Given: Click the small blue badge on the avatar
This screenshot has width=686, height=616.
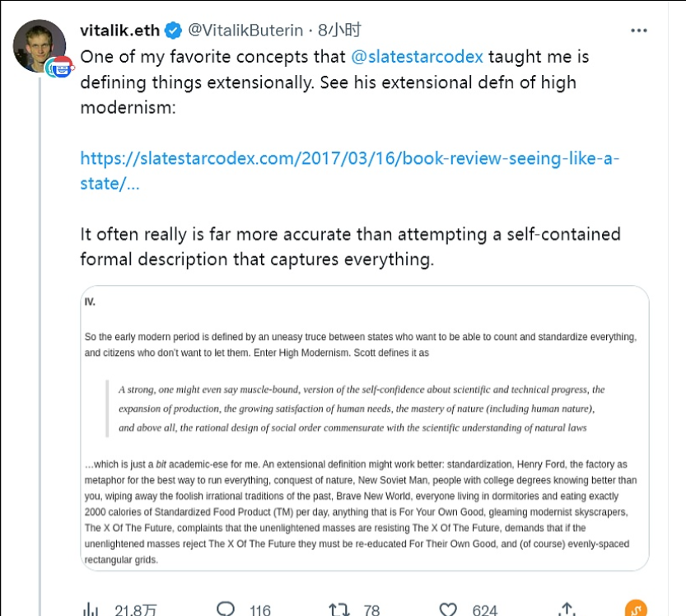Looking at the screenshot, I should (x=60, y=68).
